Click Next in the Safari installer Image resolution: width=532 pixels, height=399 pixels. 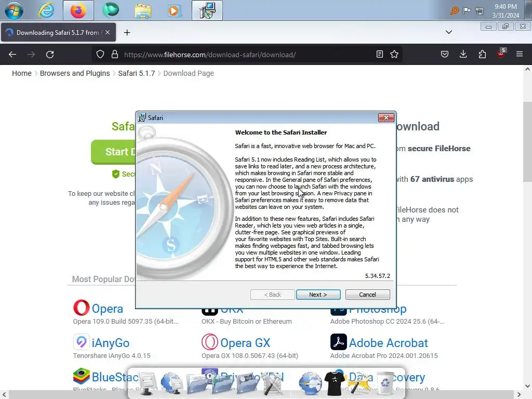click(x=318, y=295)
